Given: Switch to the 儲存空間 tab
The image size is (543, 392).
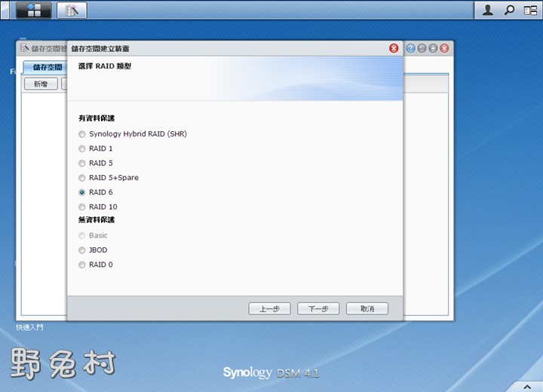Looking at the screenshot, I should coord(45,67).
